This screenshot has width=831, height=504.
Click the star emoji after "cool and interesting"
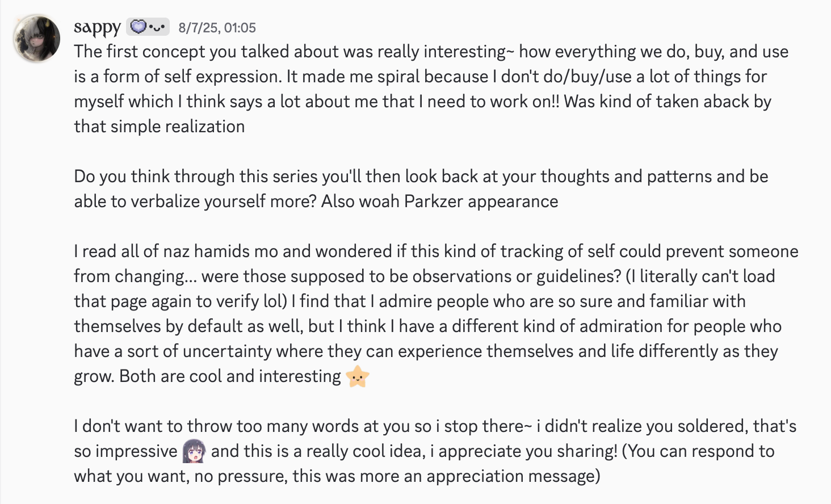click(358, 376)
